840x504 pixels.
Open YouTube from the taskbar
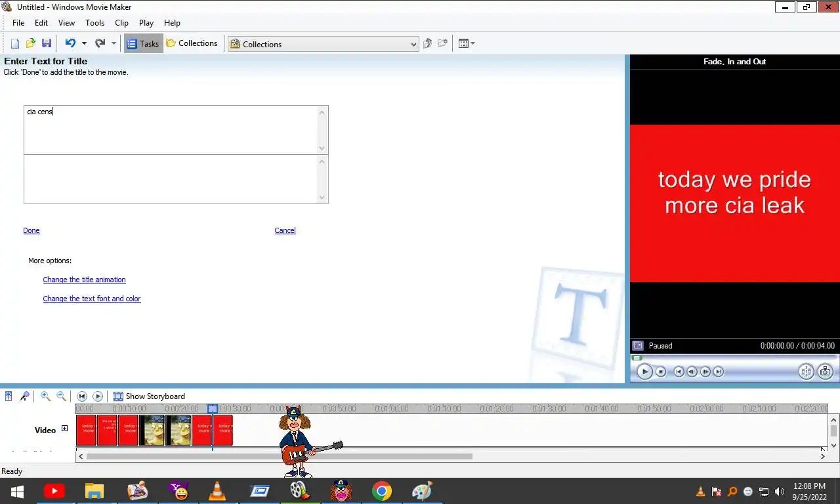pos(54,491)
